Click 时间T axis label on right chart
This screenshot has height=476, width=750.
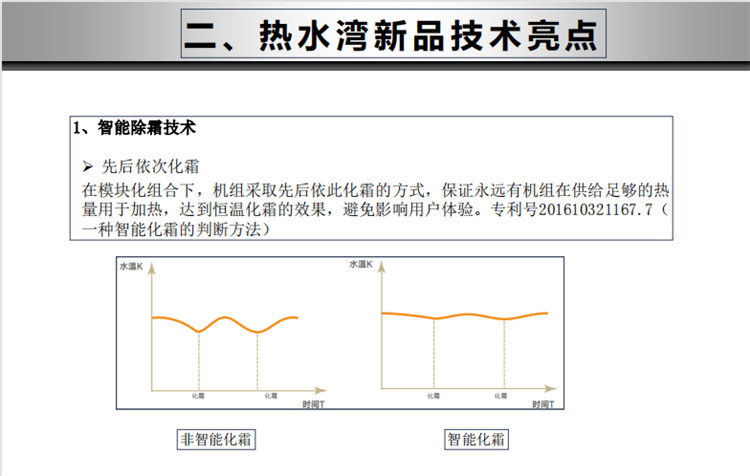543,403
